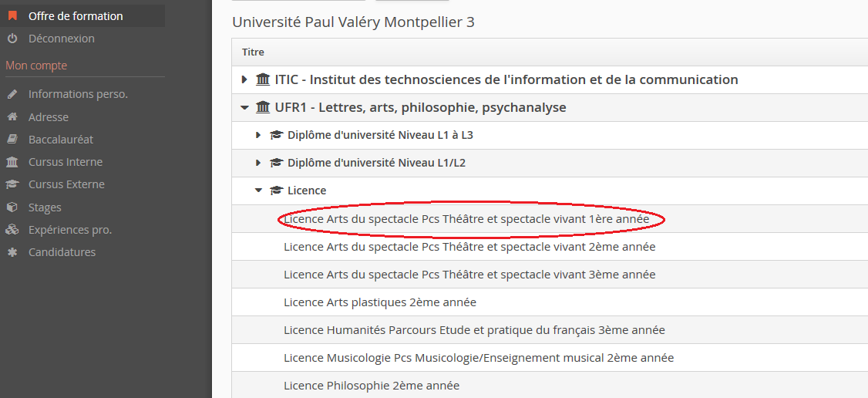The width and height of the screenshot is (868, 398).
Task: Select Licence Arts du spectacle 1ère année
Action: pyautogui.click(x=466, y=219)
